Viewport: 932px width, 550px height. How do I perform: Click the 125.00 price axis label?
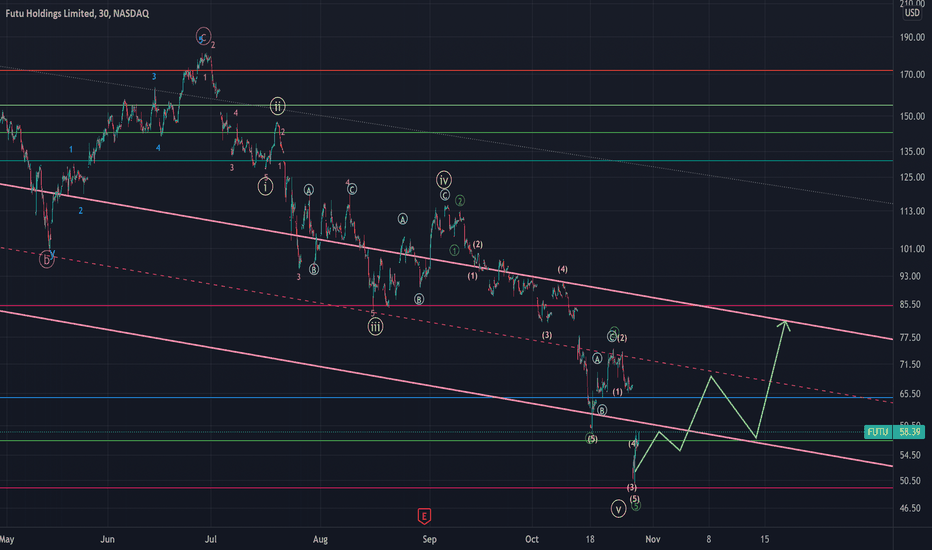(912, 177)
